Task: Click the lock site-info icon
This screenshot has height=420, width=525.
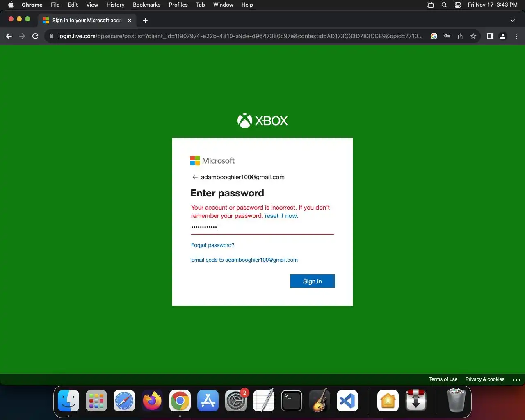Action: tap(51, 36)
